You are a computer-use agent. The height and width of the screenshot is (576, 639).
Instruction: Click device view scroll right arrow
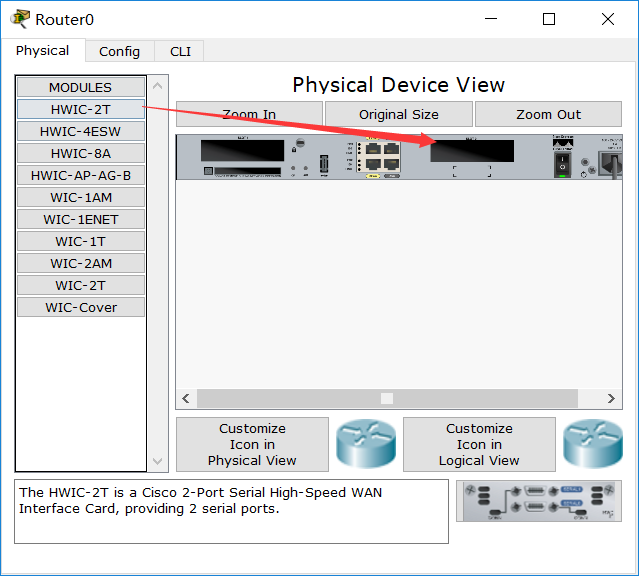tap(611, 398)
